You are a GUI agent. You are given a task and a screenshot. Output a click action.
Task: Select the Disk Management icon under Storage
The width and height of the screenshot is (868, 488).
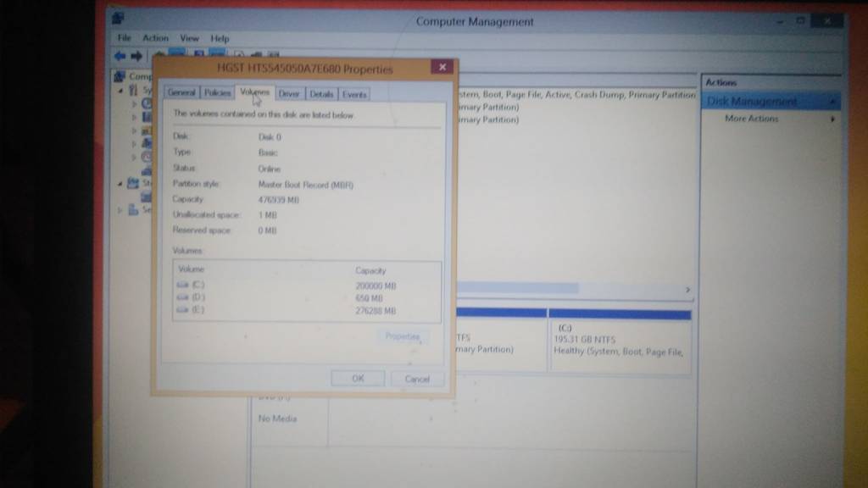146,197
